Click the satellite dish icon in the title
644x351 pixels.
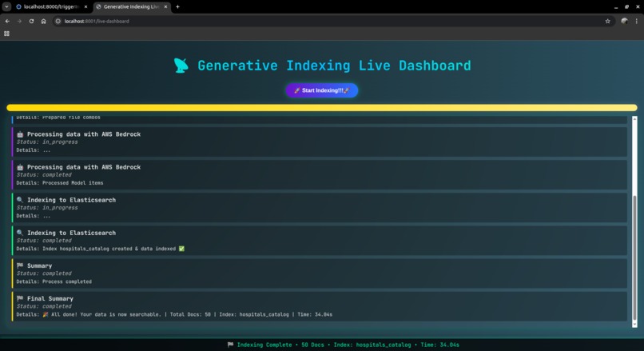181,66
